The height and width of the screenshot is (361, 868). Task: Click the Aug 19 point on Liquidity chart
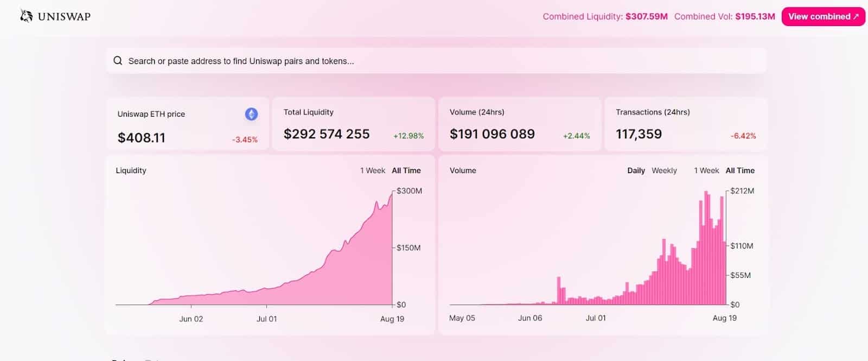pyautogui.click(x=391, y=194)
